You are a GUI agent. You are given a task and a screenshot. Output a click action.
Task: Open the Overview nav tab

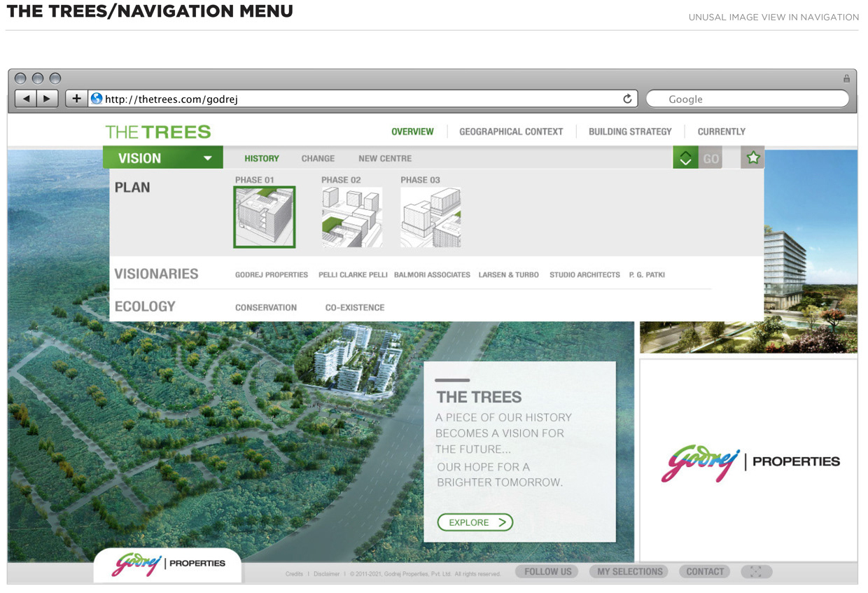point(412,132)
